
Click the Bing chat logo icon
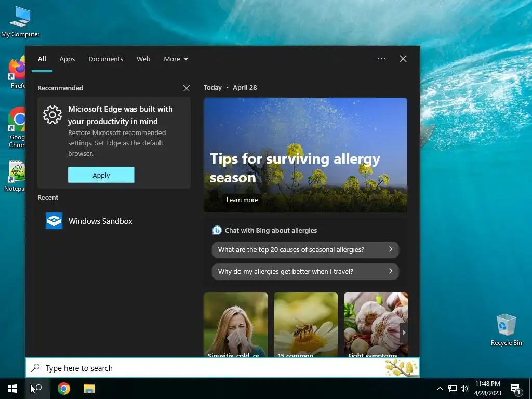tap(217, 230)
